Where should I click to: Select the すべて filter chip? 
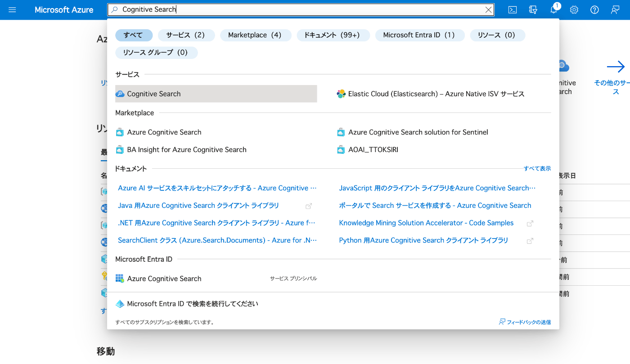(x=134, y=35)
